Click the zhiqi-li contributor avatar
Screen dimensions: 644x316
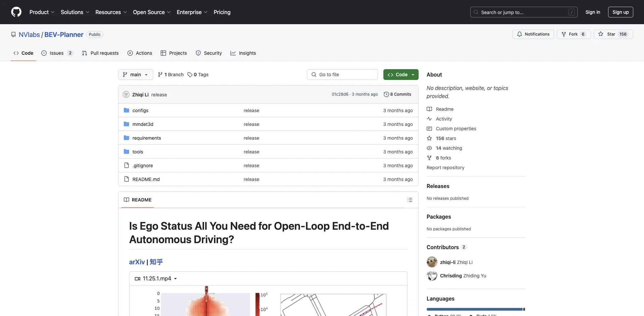(x=432, y=262)
